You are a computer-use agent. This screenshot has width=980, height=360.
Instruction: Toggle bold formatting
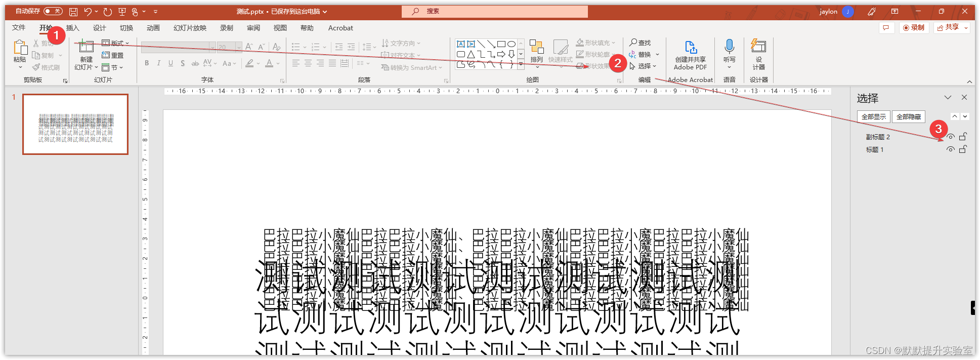click(147, 63)
